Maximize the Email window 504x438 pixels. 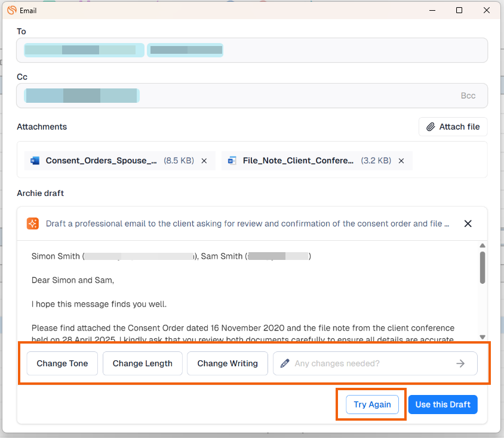pyautogui.click(x=459, y=10)
